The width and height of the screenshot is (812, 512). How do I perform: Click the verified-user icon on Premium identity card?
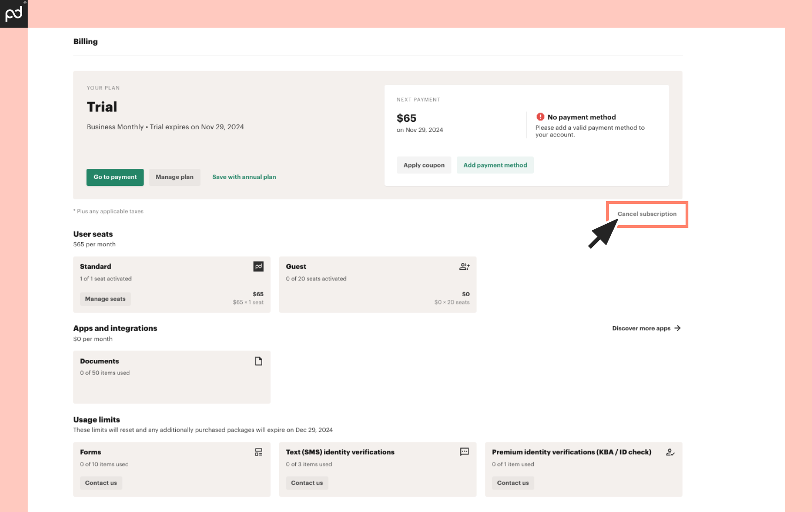point(670,452)
